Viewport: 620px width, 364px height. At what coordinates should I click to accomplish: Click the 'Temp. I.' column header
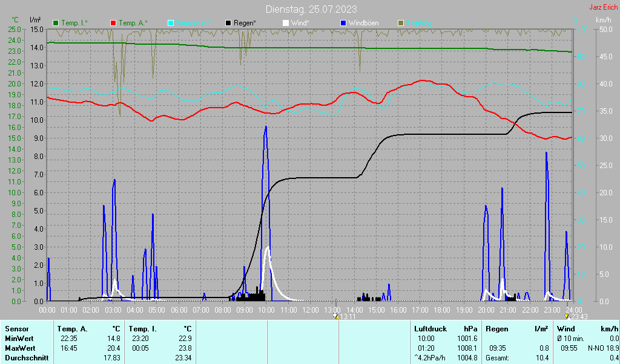142,329
